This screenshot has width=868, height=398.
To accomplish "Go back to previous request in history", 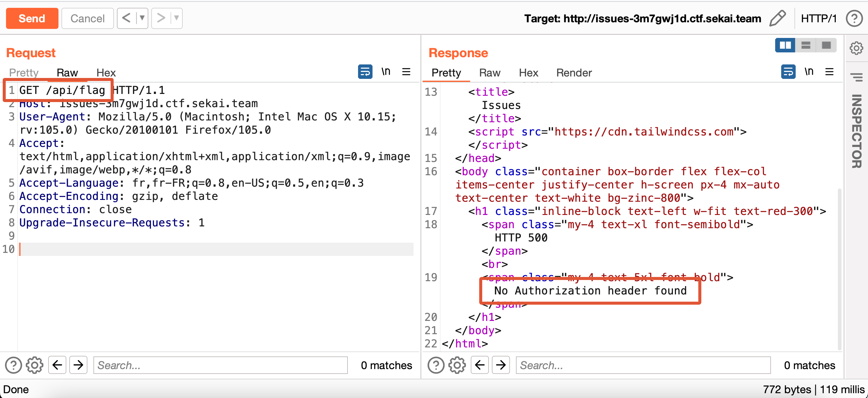I will point(126,18).
